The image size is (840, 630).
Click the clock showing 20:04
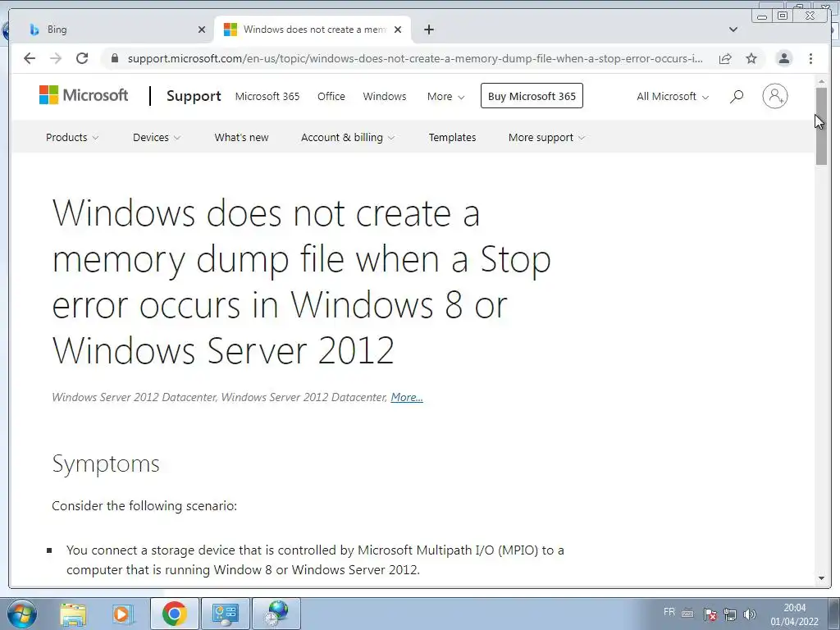[794, 608]
